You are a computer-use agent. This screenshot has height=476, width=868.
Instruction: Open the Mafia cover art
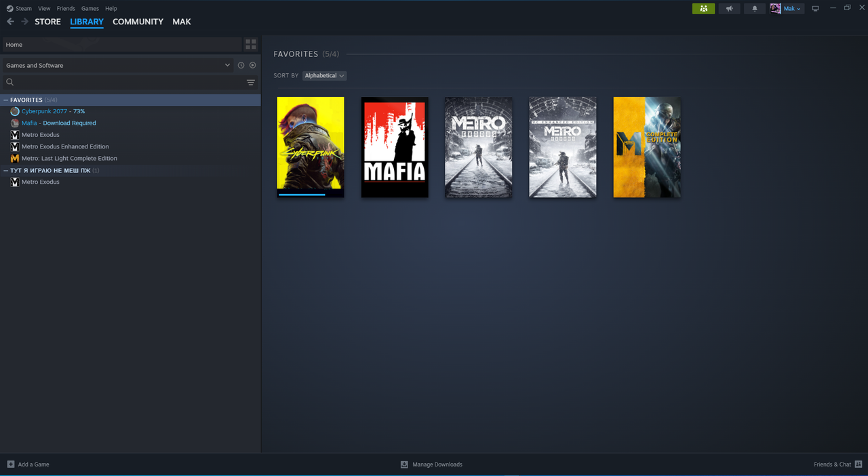(395, 147)
